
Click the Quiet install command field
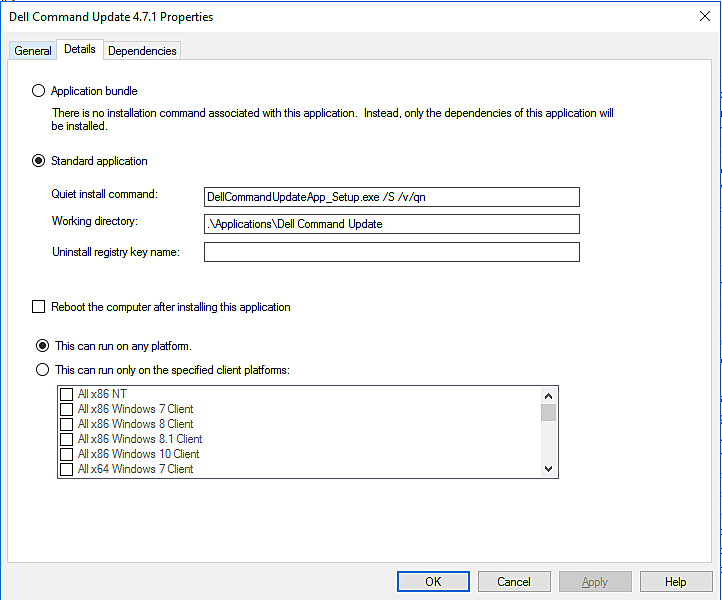391,197
